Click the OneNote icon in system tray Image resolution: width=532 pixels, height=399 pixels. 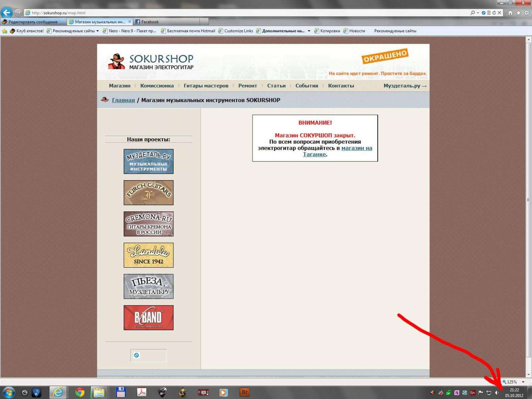tap(457, 393)
